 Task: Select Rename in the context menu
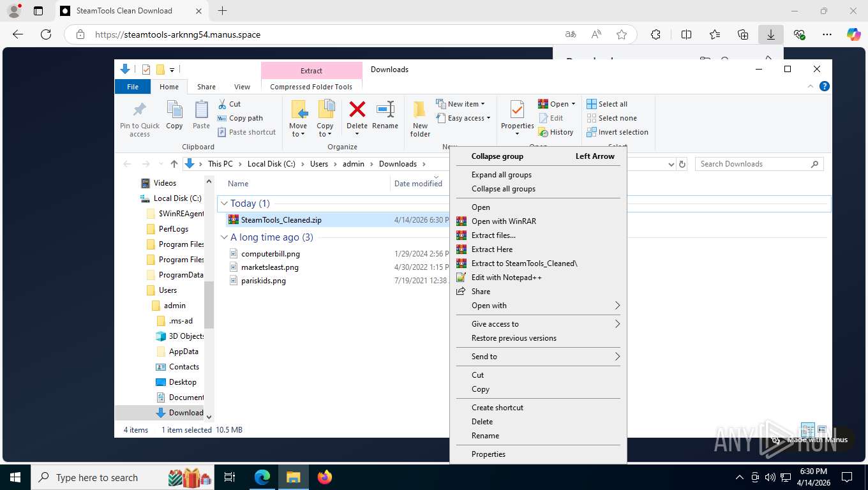click(x=538, y=436)
